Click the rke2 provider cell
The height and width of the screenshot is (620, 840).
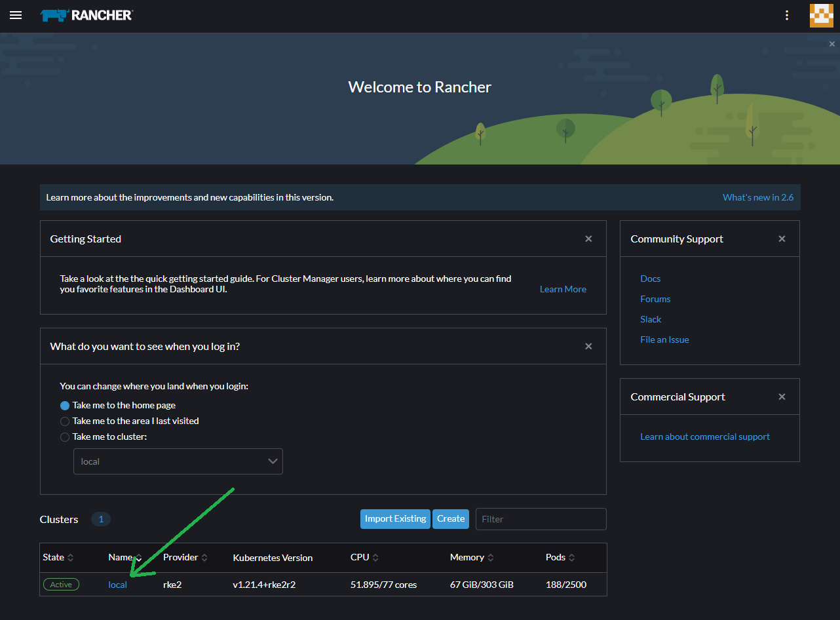point(172,585)
